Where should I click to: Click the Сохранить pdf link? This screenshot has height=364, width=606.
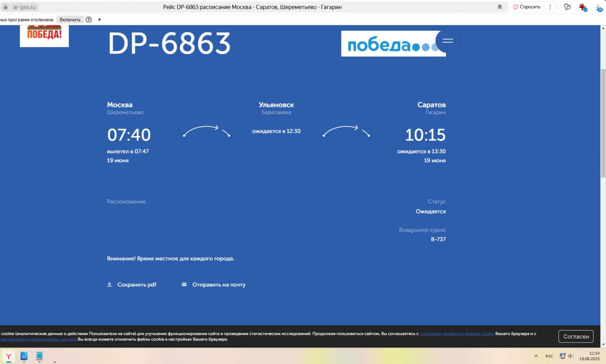[x=137, y=285]
